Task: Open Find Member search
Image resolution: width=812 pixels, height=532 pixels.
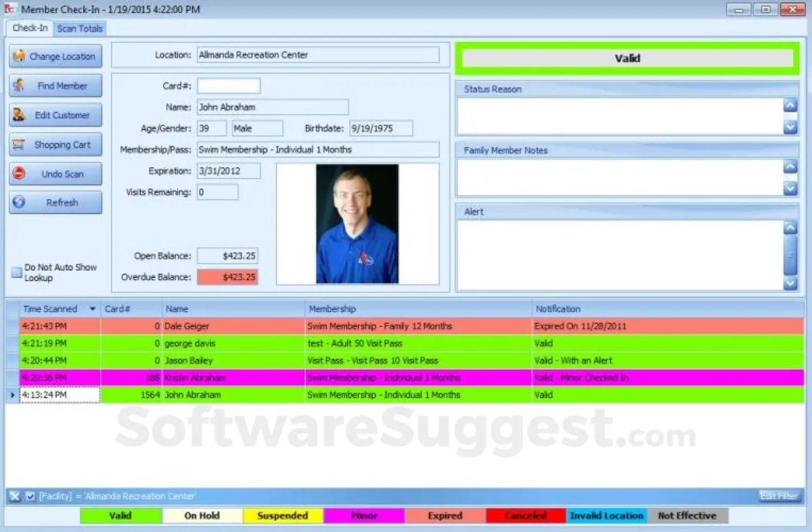Action: coord(55,86)
